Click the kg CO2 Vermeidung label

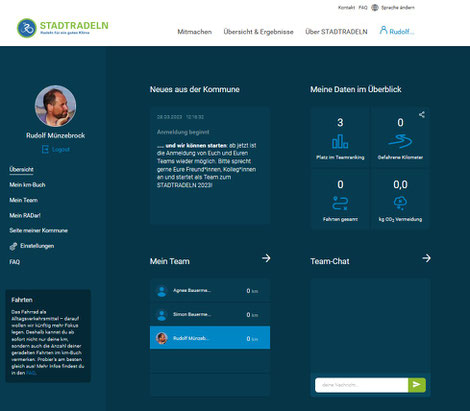(400, 219)
